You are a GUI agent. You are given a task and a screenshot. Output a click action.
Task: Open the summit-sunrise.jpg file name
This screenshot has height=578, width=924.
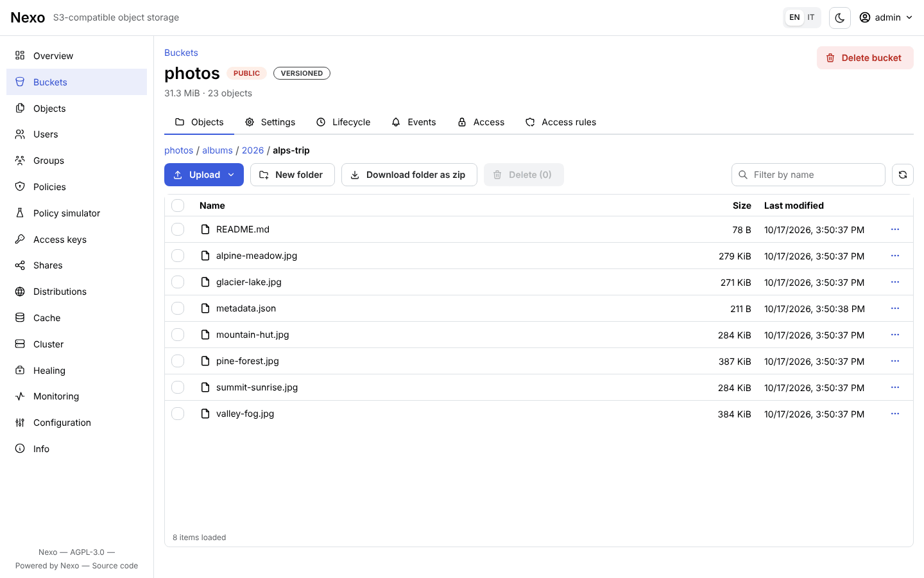click(x=257, y=387)
